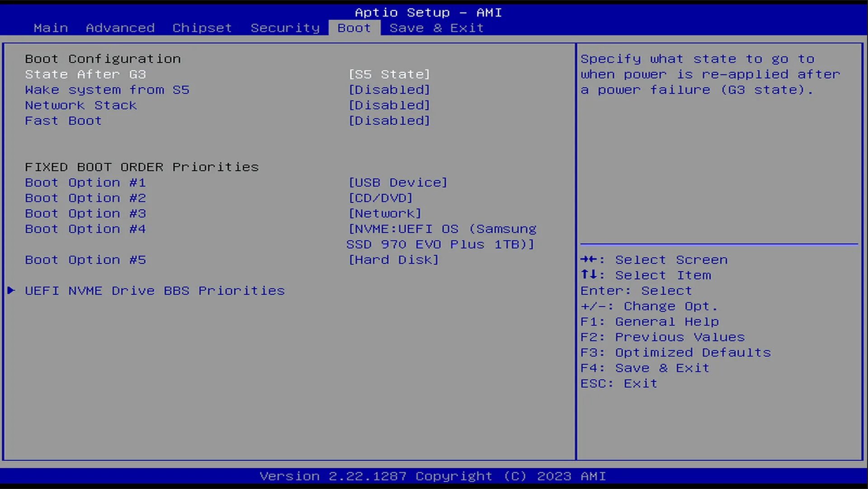Click the ESC: Exit hint

click(x=618, y=383)
